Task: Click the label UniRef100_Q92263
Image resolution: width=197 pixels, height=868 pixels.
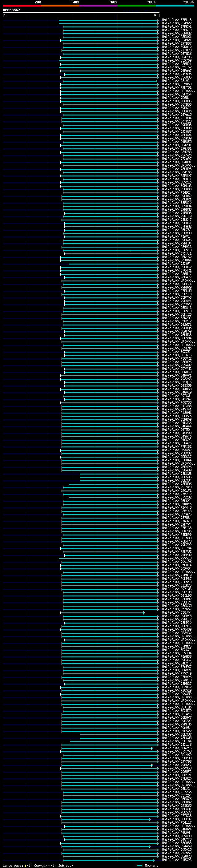Action: [176, 379]
